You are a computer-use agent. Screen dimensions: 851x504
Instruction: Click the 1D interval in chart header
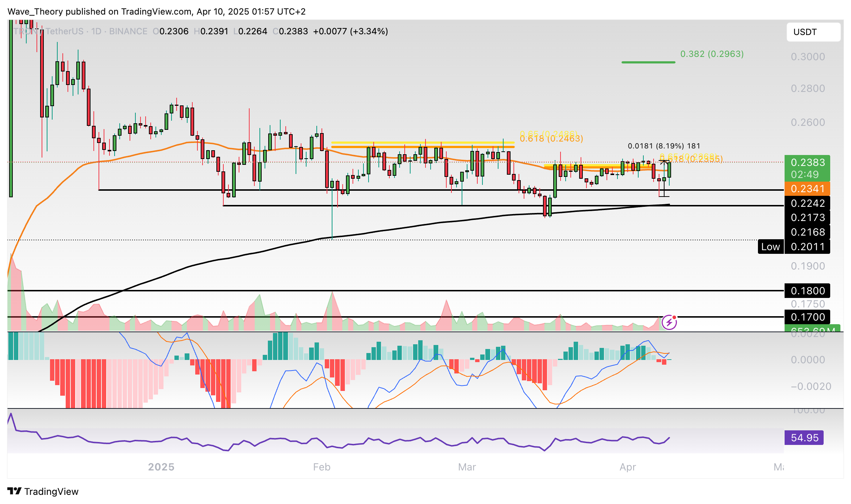click(96, 31)
